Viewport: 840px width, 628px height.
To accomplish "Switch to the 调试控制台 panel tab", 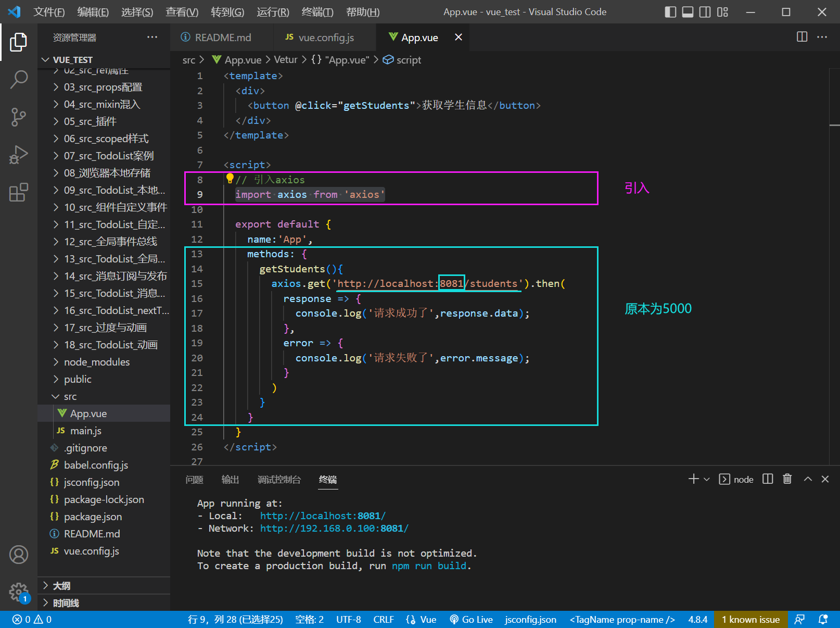I will click(279, 480).
